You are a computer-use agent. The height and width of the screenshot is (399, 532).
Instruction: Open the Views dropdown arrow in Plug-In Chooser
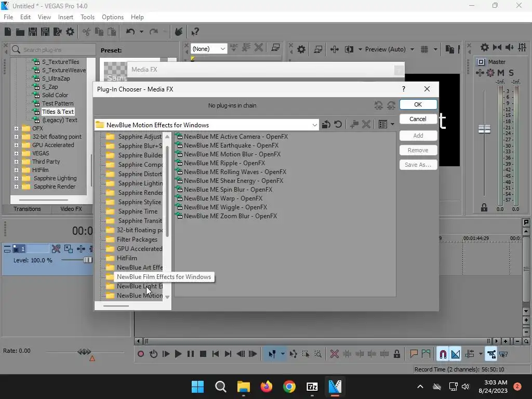tap(393, 125)
